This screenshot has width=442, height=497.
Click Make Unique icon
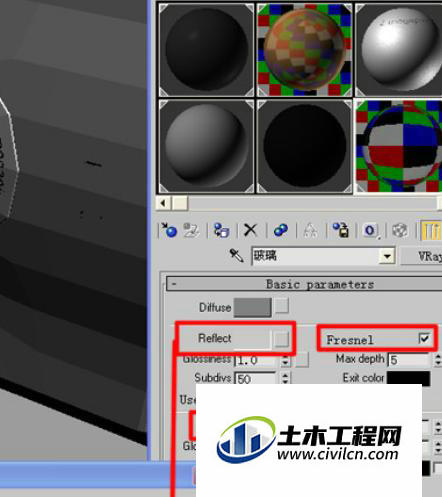310,230
